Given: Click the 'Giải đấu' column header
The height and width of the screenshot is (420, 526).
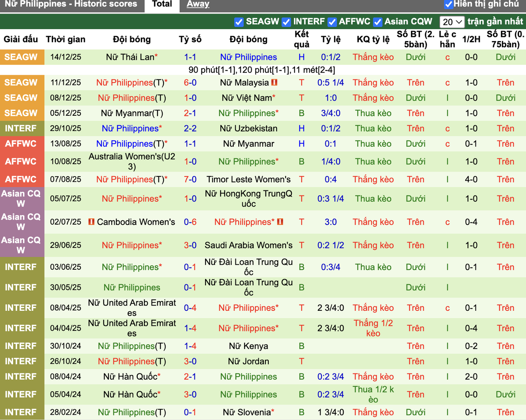Looking at the screenshot, I should [x=21, y=39].
